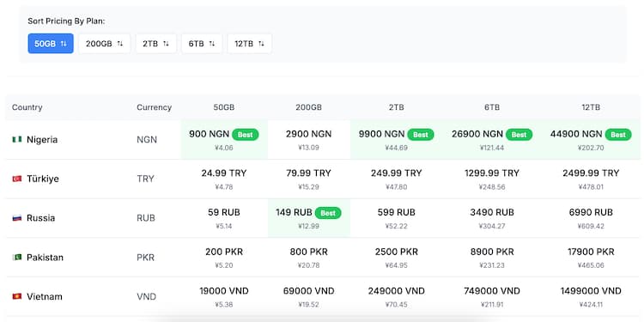644x322 pixels.
Task: Click the 50GB table column header
Action: pos(224,107)
